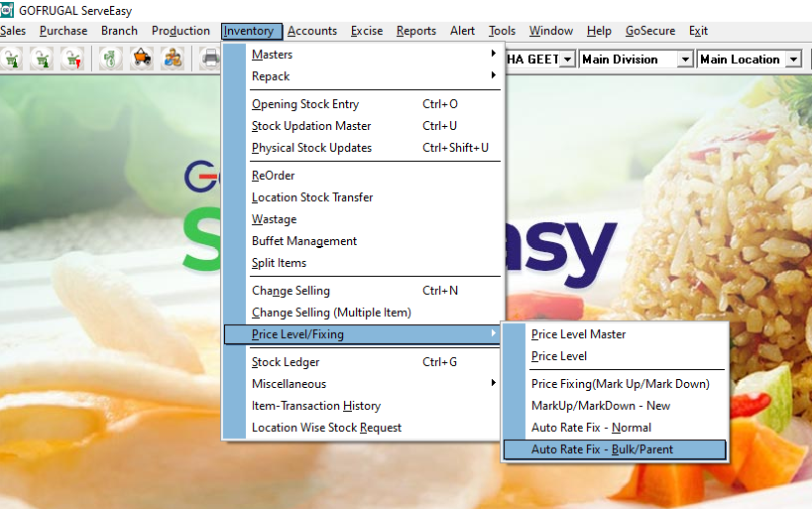Open the Excise menu
Viewport: 812px width, 509px height.
[367, 31]
